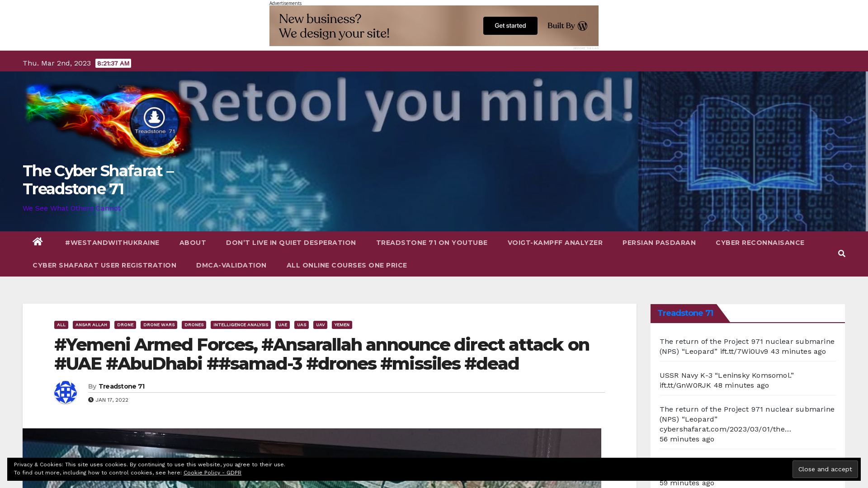Go to the home icon in navigation
Image resolution: width=868 pixels, height=488 pixels.
click(x=38, y=242)
